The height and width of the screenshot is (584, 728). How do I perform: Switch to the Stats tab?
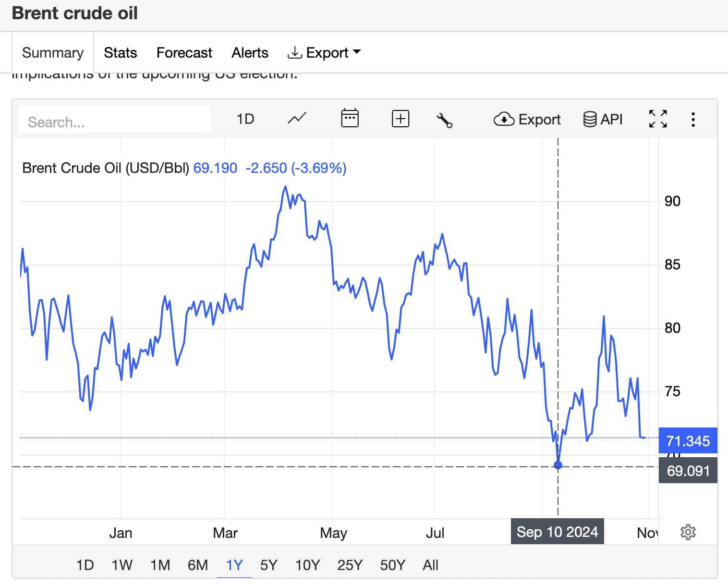point(121,52)
